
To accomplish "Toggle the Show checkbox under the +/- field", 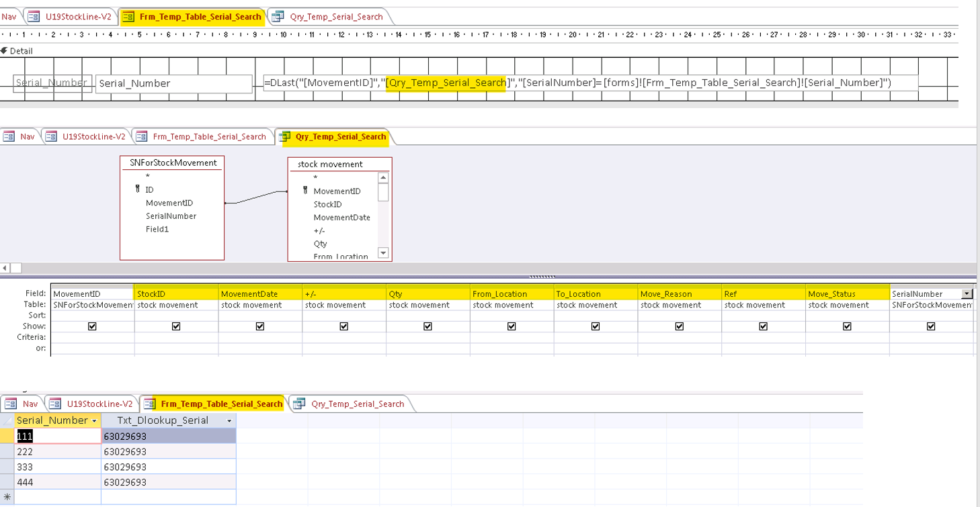I will [343, 326].
